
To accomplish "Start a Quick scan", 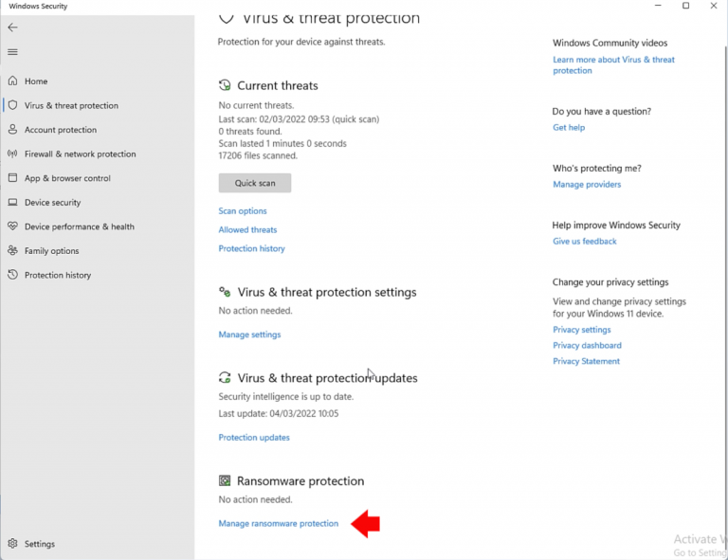I will click(x=255, y=183).
